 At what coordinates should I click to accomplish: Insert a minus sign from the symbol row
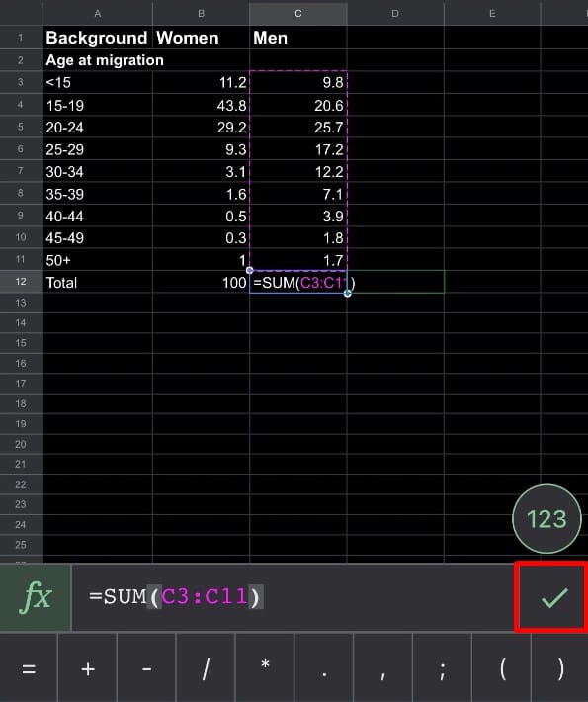(x=147, y=669)
